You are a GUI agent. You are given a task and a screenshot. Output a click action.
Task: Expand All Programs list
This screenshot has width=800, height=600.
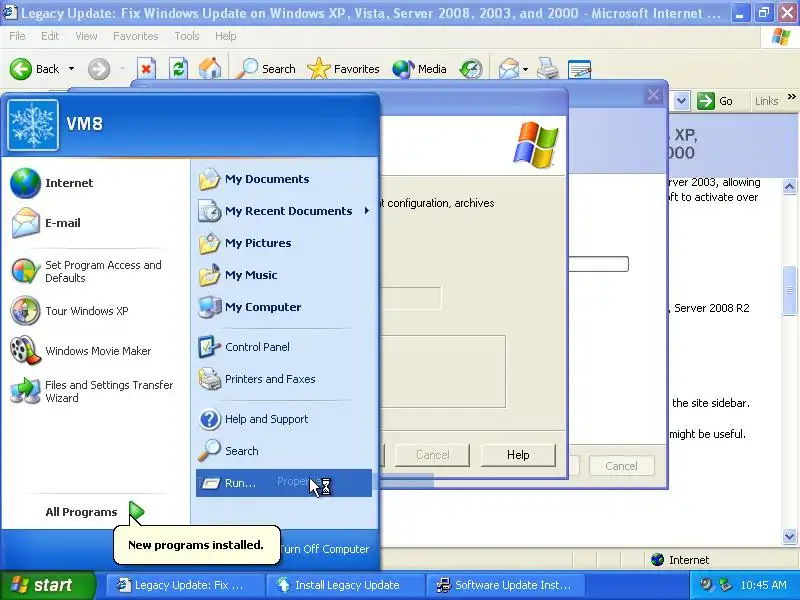(x=96, y=512)
